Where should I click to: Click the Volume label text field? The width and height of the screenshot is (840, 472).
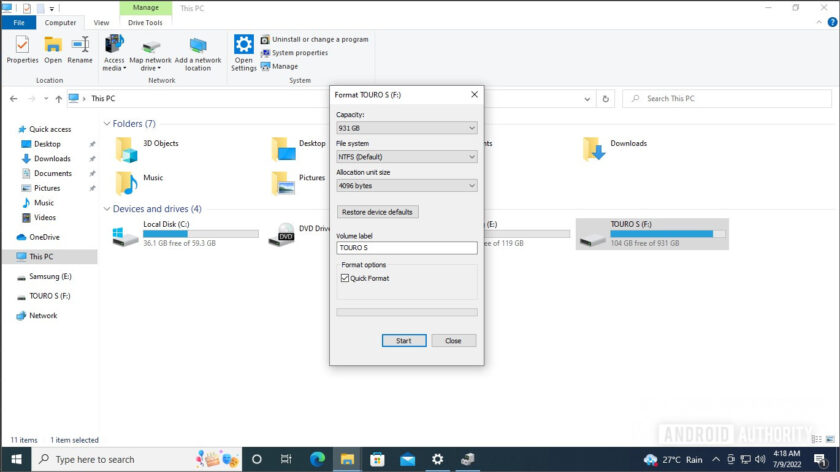click(406, 247)
